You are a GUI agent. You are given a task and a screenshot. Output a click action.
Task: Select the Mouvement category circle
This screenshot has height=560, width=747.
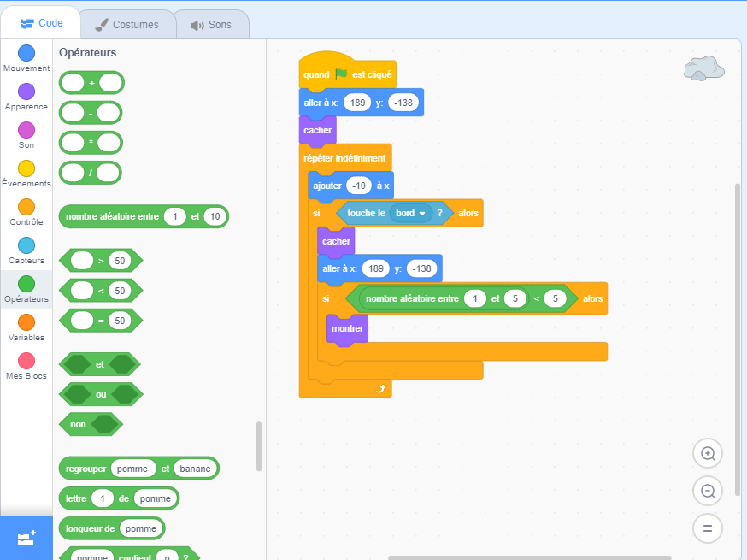click(x=26, y=53)
